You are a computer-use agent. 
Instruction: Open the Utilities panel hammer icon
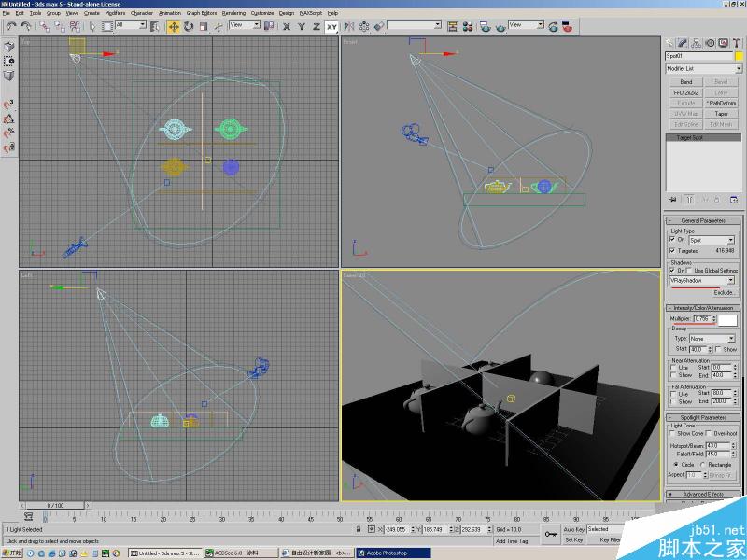(x=738, y=43)
